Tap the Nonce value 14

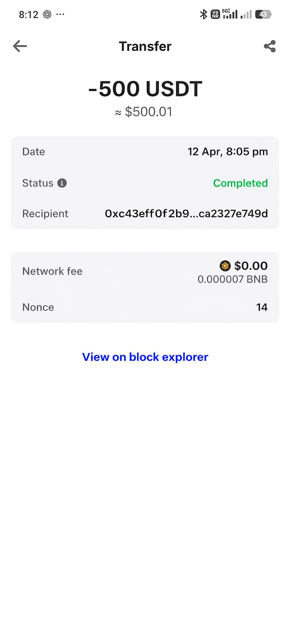(x=262, y=307)
